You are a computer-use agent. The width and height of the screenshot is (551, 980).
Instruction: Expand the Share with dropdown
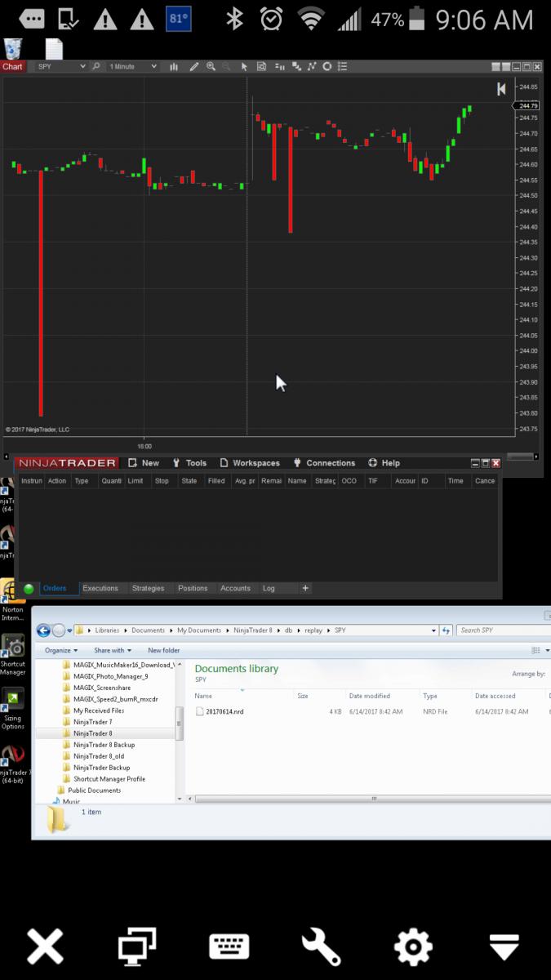click(x=113, y=650)
